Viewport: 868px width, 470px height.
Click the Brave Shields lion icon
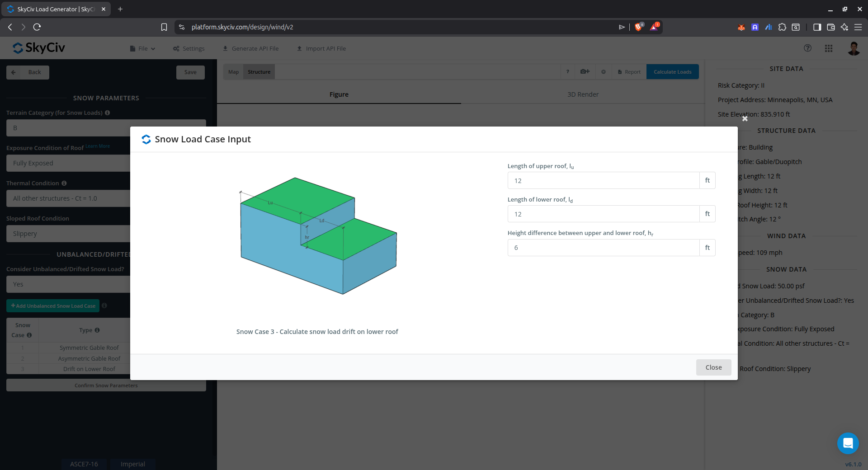pos(638,27)
